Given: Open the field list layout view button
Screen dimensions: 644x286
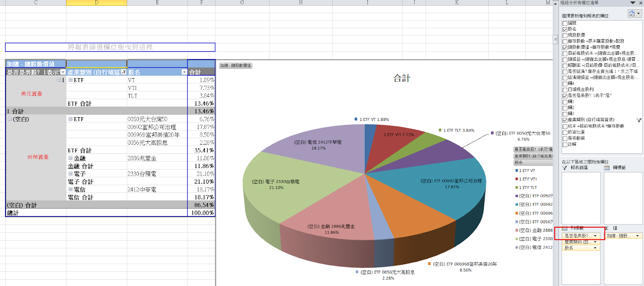Looking at the screenshot, I should (x=634, y=14).
